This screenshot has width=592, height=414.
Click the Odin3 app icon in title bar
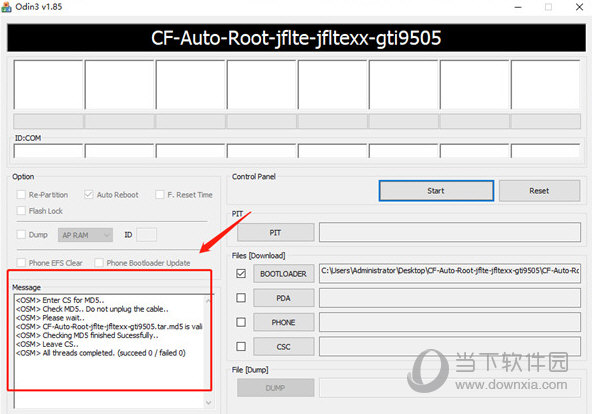click(6, 6)
